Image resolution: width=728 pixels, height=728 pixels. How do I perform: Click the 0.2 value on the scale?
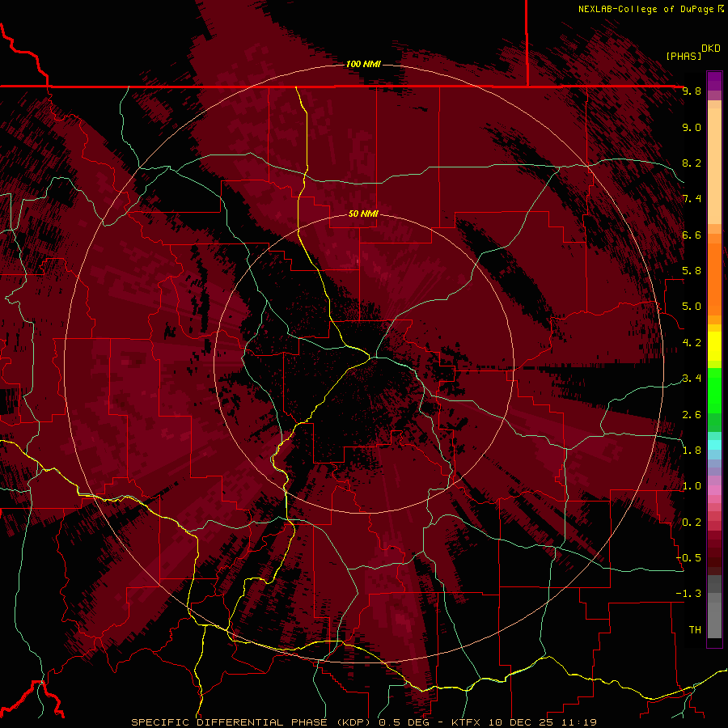[692, 523]
